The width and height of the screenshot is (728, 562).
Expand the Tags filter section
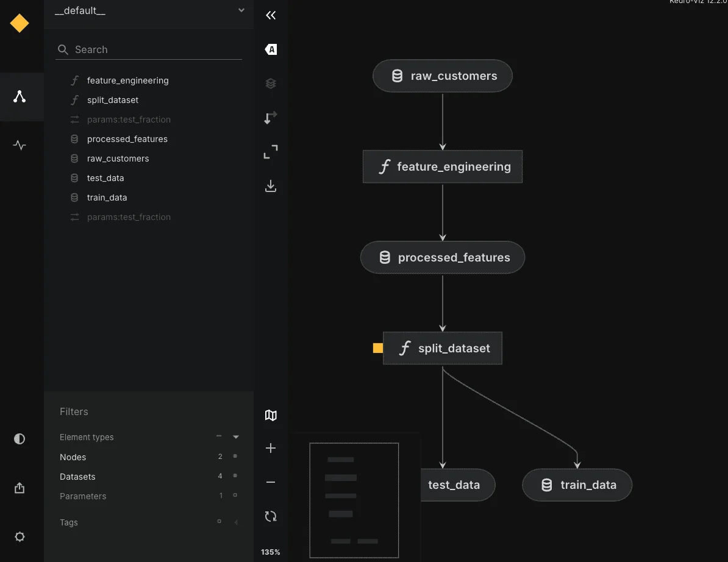tap(236, 522)
